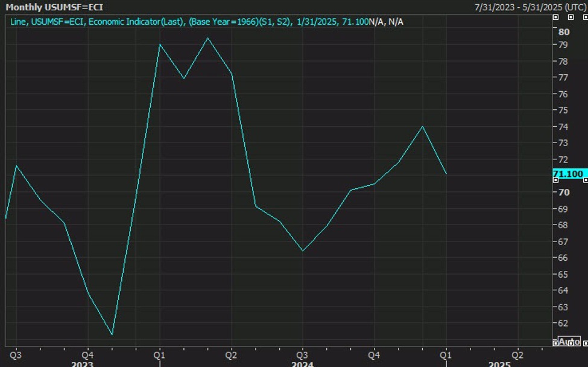Click the line's highest peak near 79.5
This screenshot has width=588, height=367.
tap(207, 39)
